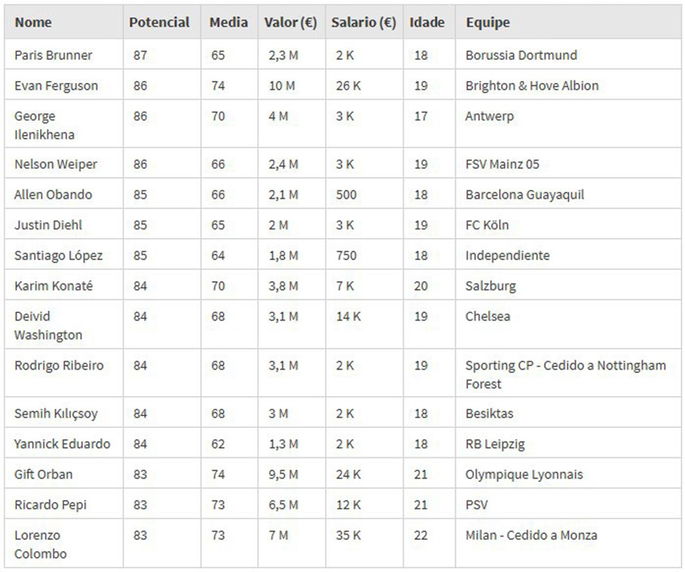Click the Idade column header
685x572 pixels.
tap(426, 22)
